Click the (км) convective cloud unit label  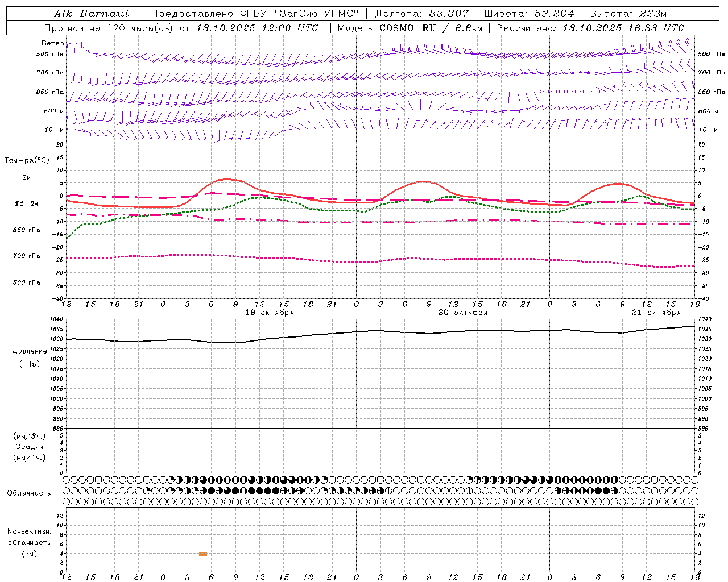(x=29, y=554)
